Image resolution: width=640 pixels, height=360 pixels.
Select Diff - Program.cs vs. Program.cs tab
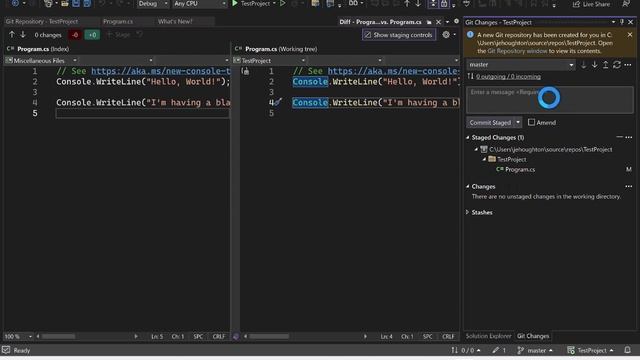click(380, 22)
